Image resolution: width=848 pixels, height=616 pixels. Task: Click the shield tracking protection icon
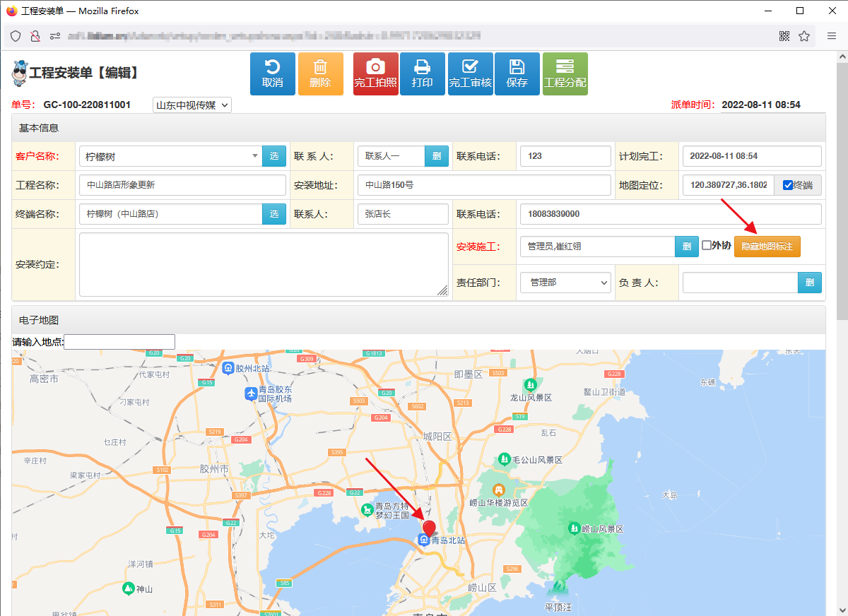(x=16, y=36)
